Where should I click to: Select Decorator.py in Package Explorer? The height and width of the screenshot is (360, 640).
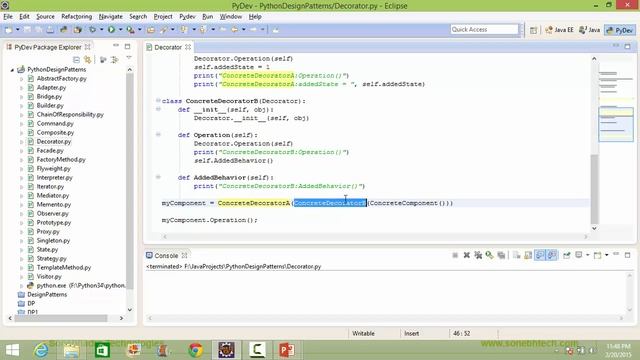53,142
